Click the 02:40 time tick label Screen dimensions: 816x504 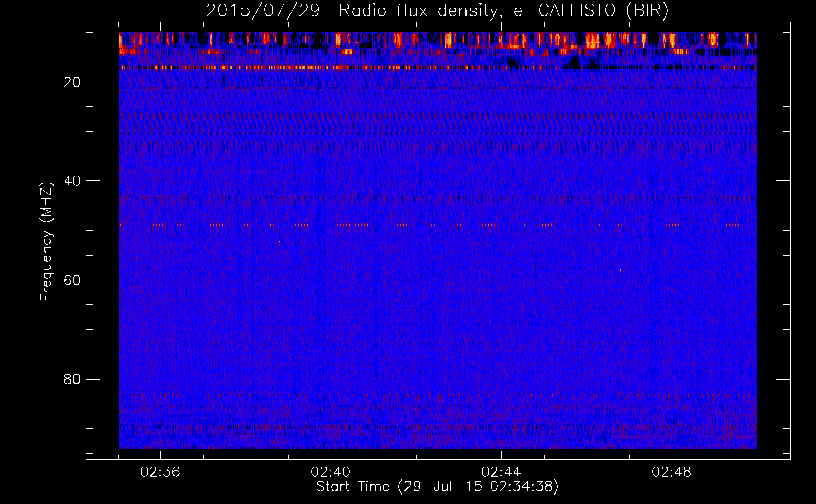pos(331,472)
